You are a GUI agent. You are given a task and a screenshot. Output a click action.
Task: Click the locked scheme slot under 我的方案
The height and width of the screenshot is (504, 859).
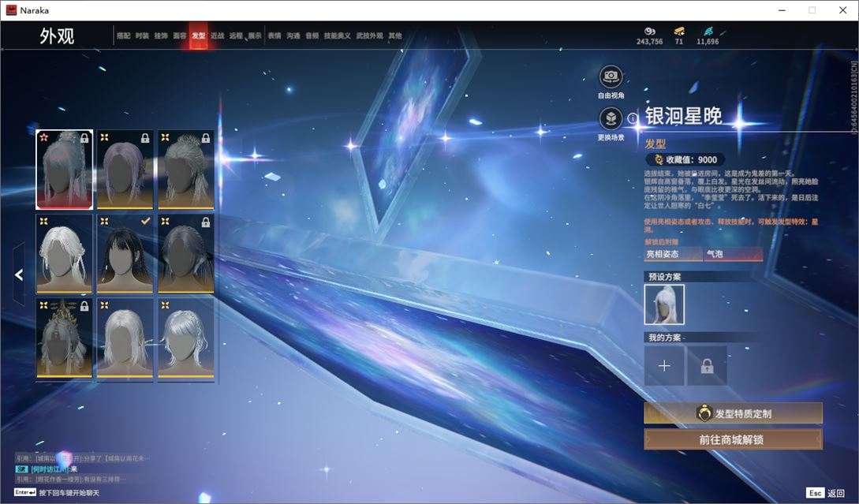point(708,365)
